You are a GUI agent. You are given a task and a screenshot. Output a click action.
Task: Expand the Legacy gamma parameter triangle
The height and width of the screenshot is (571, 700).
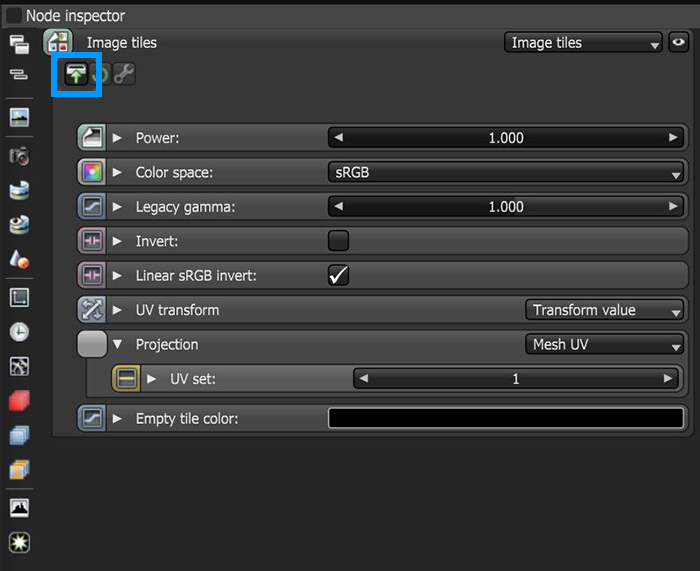[117, 206]
